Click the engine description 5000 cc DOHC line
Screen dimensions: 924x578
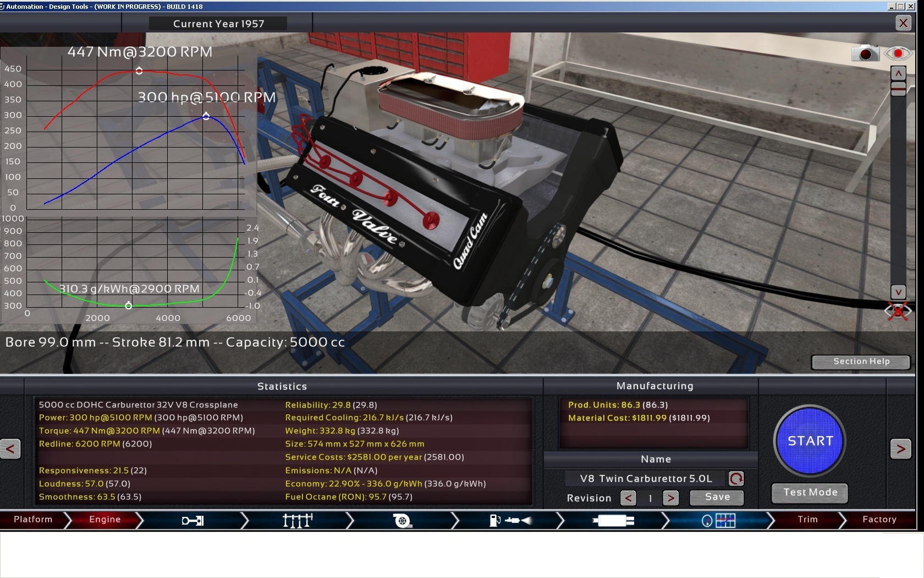point(138,405)
